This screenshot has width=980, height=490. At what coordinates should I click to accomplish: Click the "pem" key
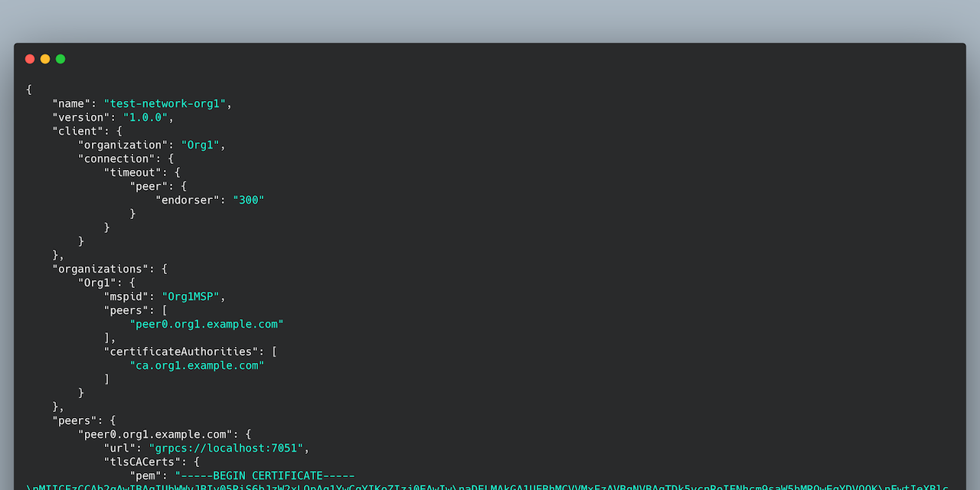pyautogui.click(x=145, y=475)
